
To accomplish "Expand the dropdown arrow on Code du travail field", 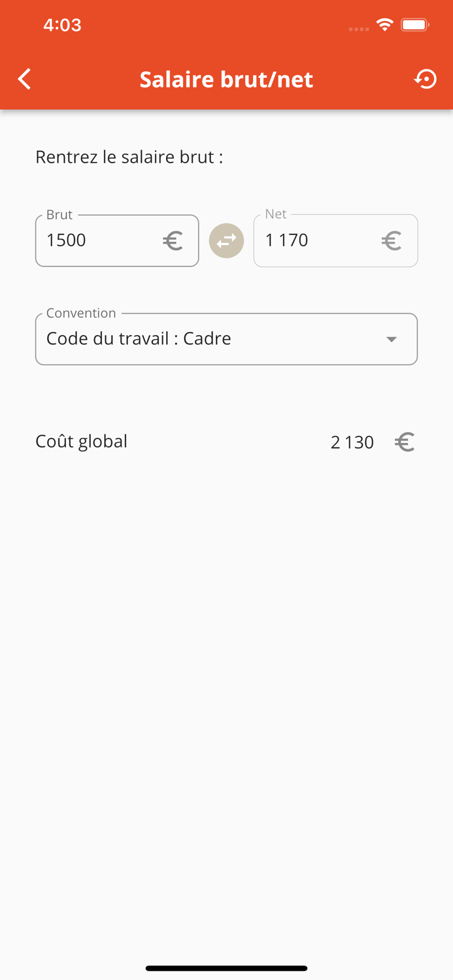I will click(x=392, y=338).
